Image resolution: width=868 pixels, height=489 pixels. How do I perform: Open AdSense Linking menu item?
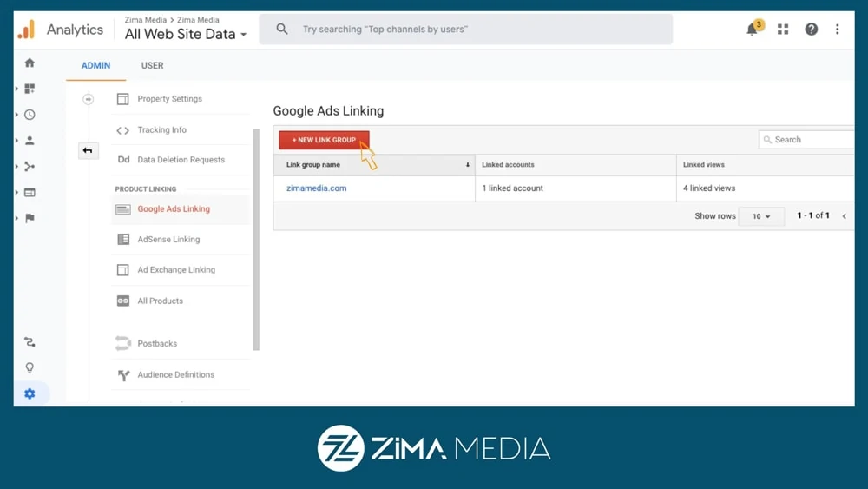pos(168,239)
